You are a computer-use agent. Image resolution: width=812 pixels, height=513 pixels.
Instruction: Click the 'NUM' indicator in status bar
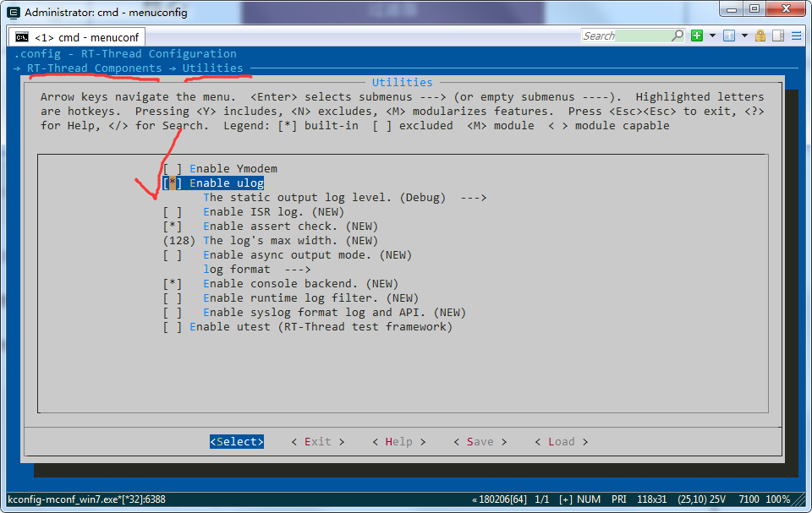point(589,499)
